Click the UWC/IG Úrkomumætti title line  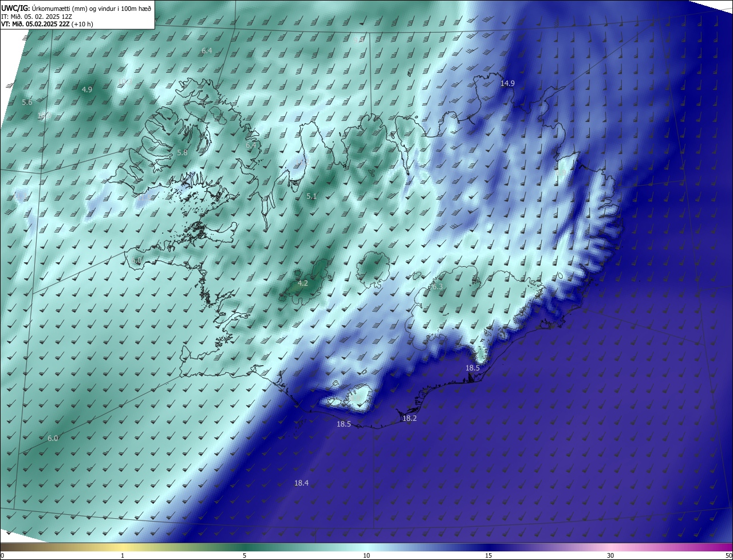[x=76, y=7]
